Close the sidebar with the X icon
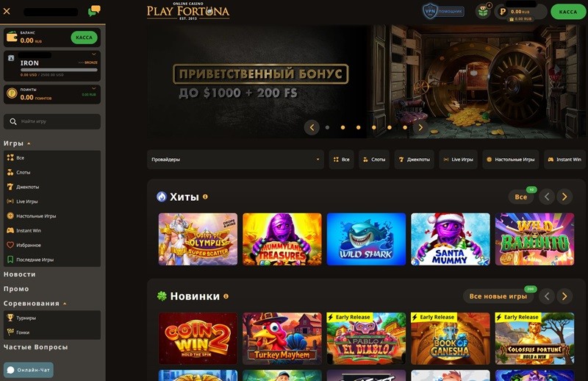The height and width of the screenshot is (381, 588). tap(7, 11)
